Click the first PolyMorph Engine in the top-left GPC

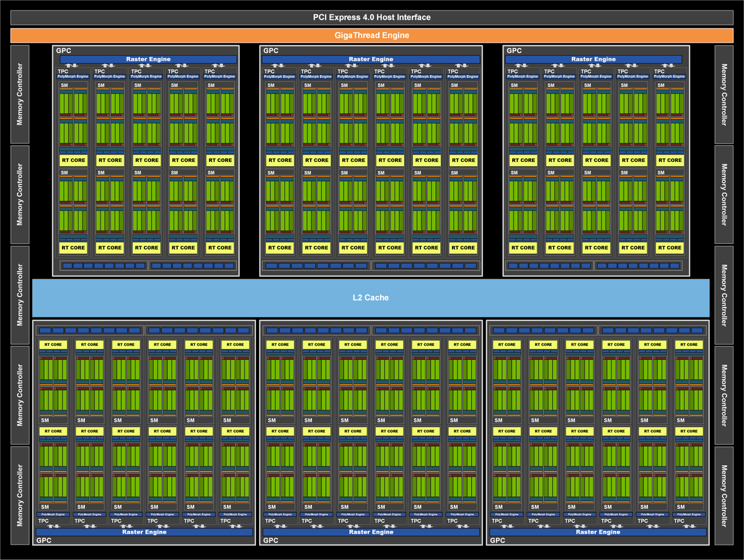(73, 76)
